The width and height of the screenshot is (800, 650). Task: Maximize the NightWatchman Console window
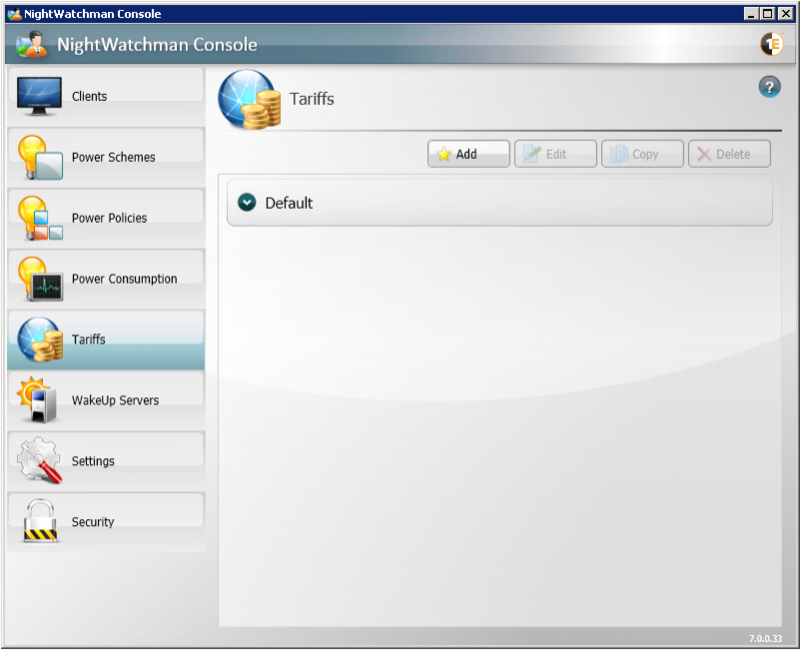(768, 14)
